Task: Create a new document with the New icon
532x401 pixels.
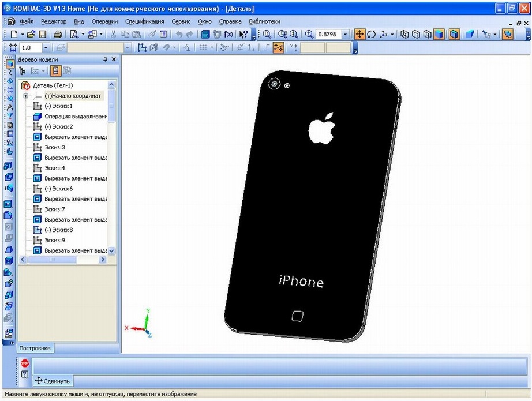Action: [x=14, y=34]
